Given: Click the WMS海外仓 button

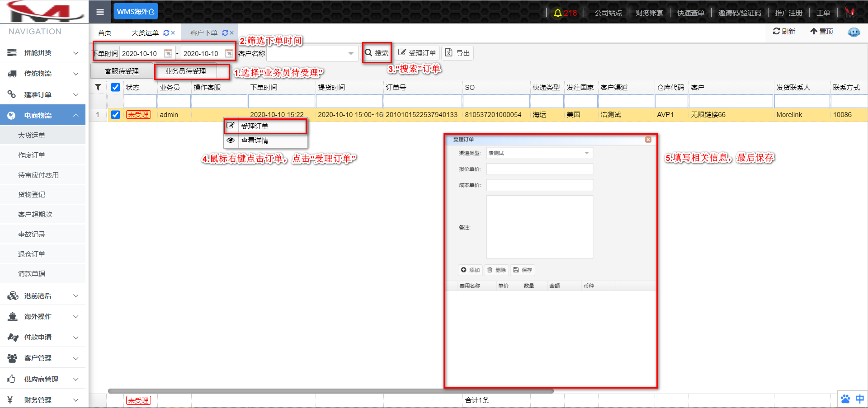Looking at the screenshot, I should tap(136, 12).
